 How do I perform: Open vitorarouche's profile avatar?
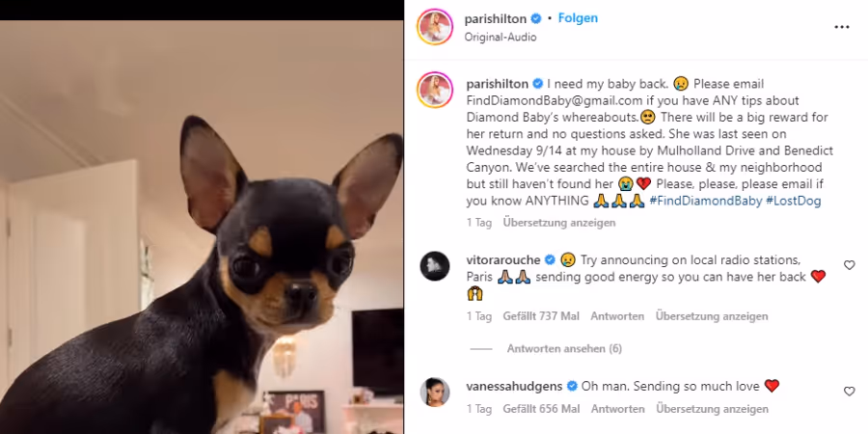point(435,266)
